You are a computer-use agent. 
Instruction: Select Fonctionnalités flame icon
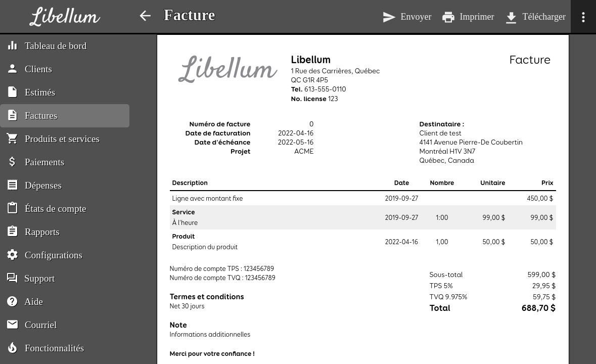(x=13, y=348)
